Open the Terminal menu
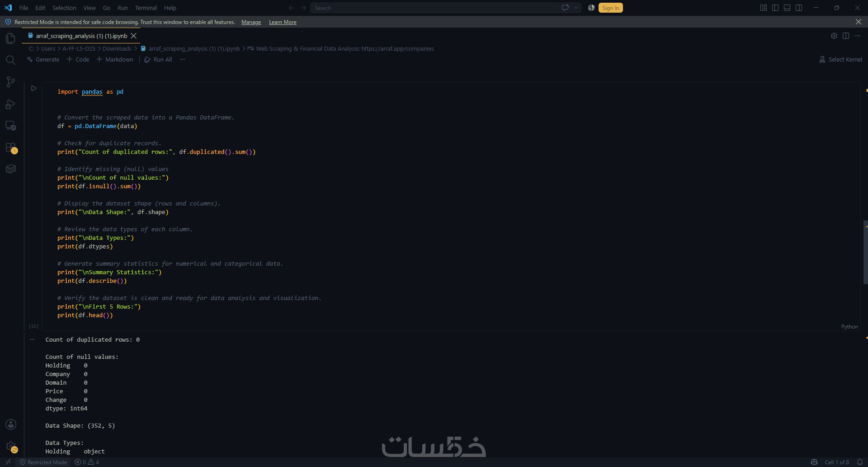The height and width of the screenshot is (467, 868). pos(146,8)
